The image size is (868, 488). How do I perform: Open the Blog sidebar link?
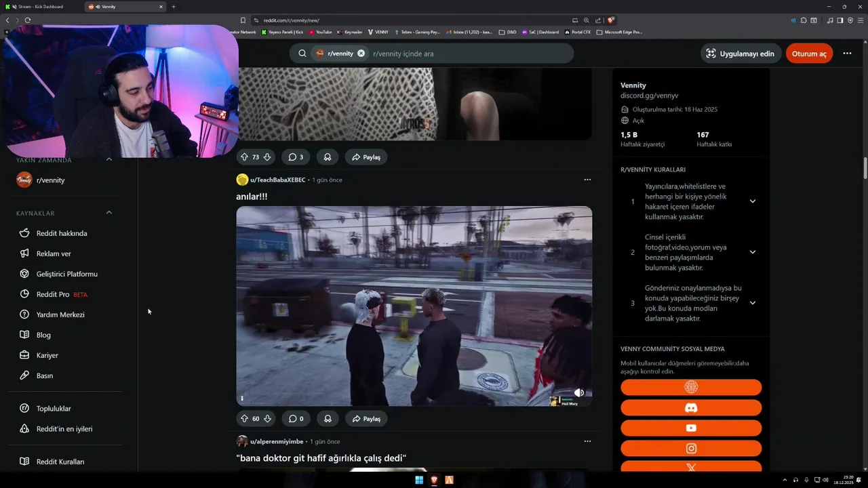point(43,335)
